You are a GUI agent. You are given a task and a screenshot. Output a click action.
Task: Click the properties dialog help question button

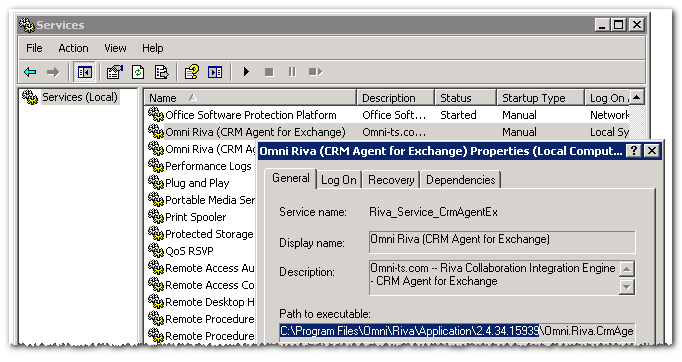point(634,151)
